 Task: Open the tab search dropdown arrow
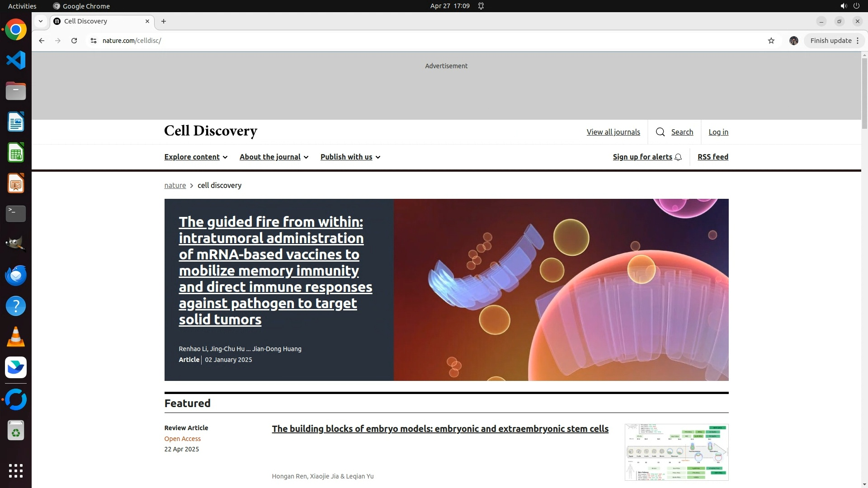(41, 21)
